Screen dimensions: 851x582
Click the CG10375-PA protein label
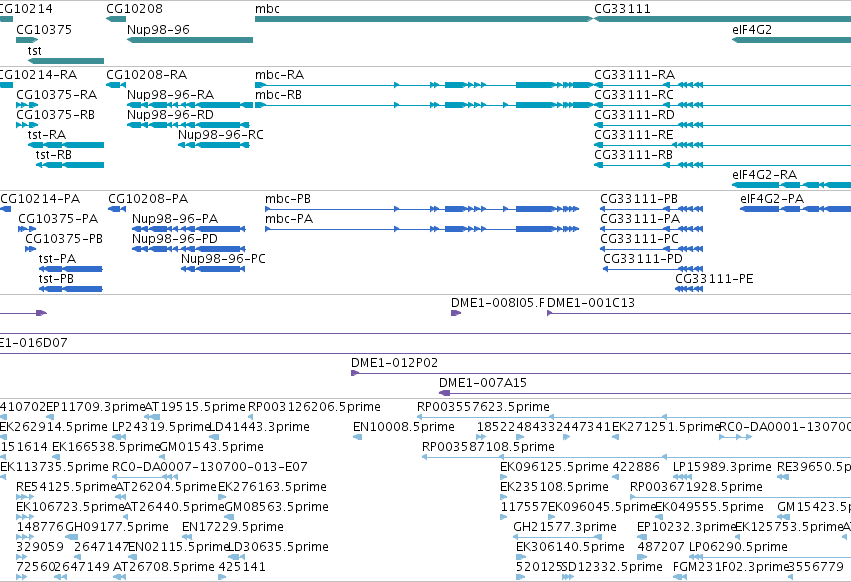pos(58,219)
